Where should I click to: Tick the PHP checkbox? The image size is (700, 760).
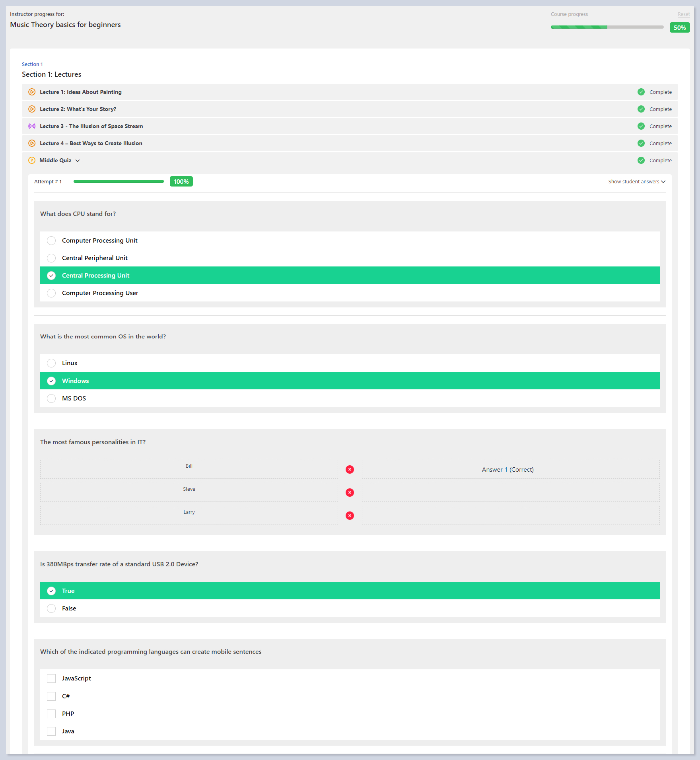point(51,713)
